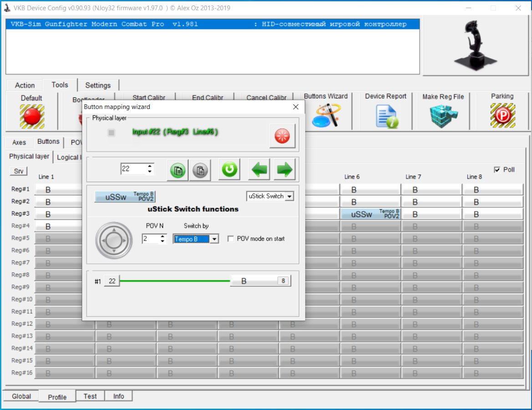Click the B cell at Reg#3 Line 1
532x410 pixels.
(x=59, y=214)
